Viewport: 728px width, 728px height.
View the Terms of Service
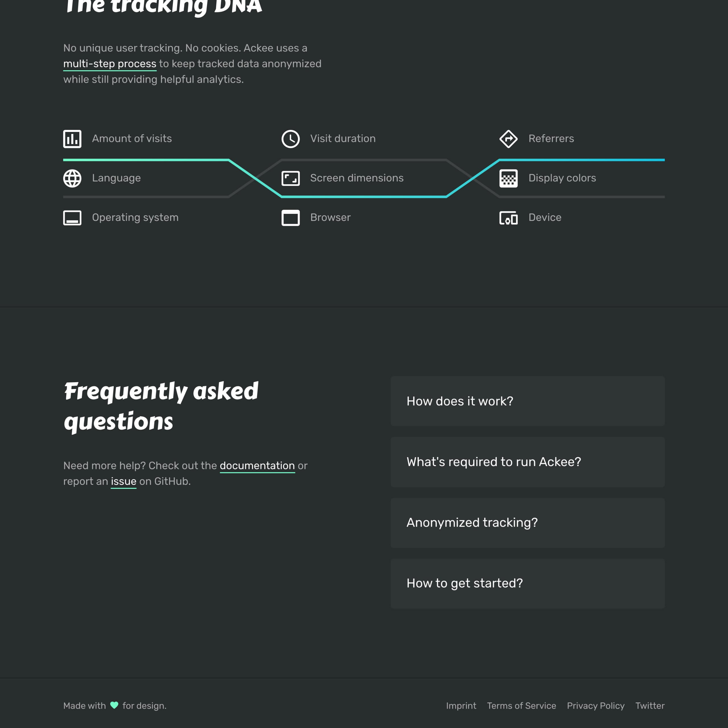point(522,705)
